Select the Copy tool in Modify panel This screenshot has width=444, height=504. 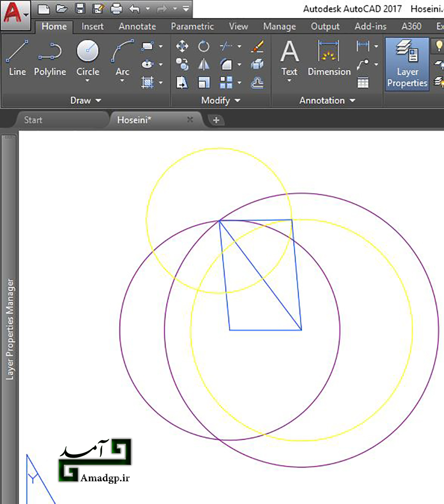click(182, 64)
